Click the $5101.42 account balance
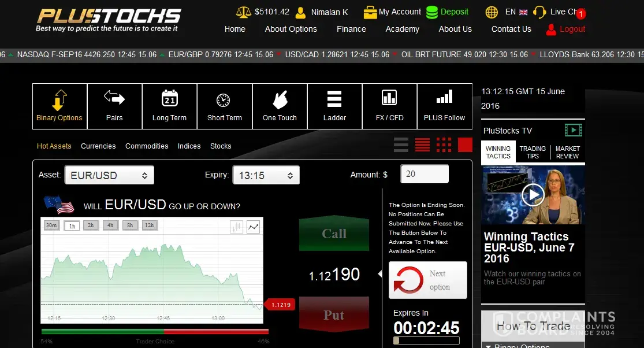Image resolution: width=644 pixels, height=348 pixels. [x=272, y=12]
